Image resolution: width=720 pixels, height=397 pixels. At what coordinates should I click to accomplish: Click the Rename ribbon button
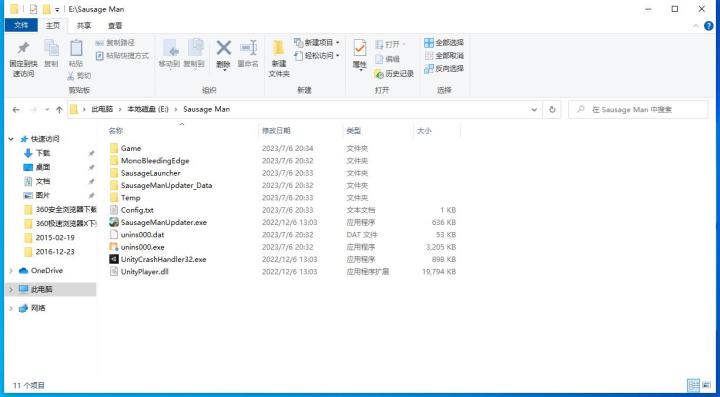point(248,54)
